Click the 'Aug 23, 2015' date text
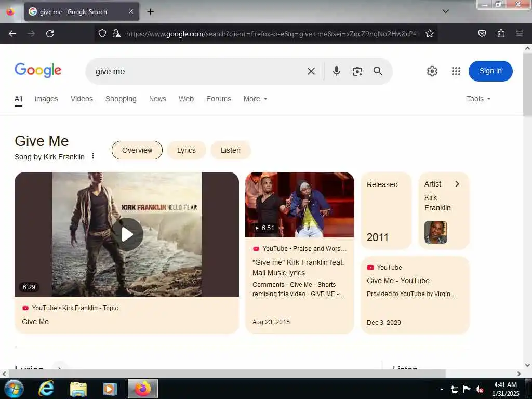This screenshot has width=532, height=399. 271,322
